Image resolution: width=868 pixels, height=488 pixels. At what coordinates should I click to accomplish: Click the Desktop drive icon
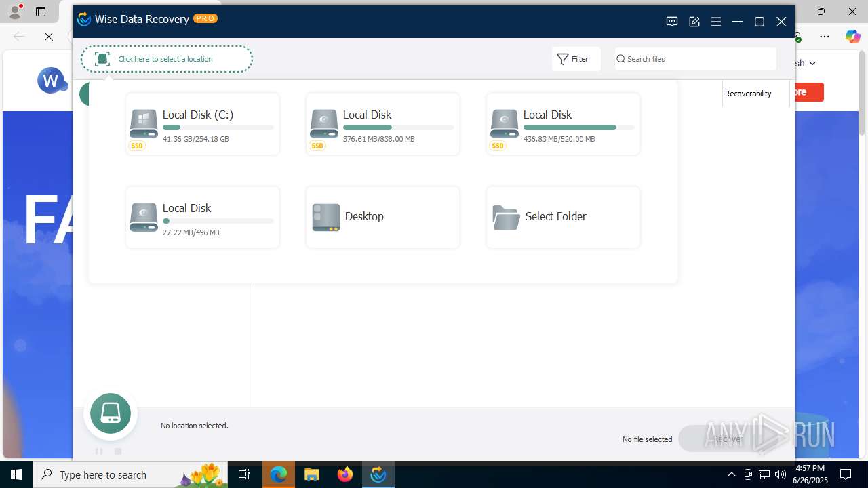click(x=326, y=218)
